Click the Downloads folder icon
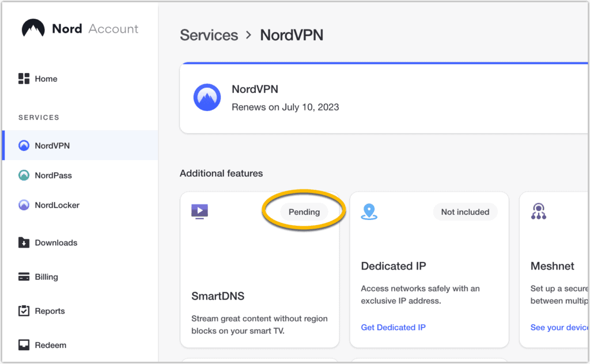 (24, 242)
